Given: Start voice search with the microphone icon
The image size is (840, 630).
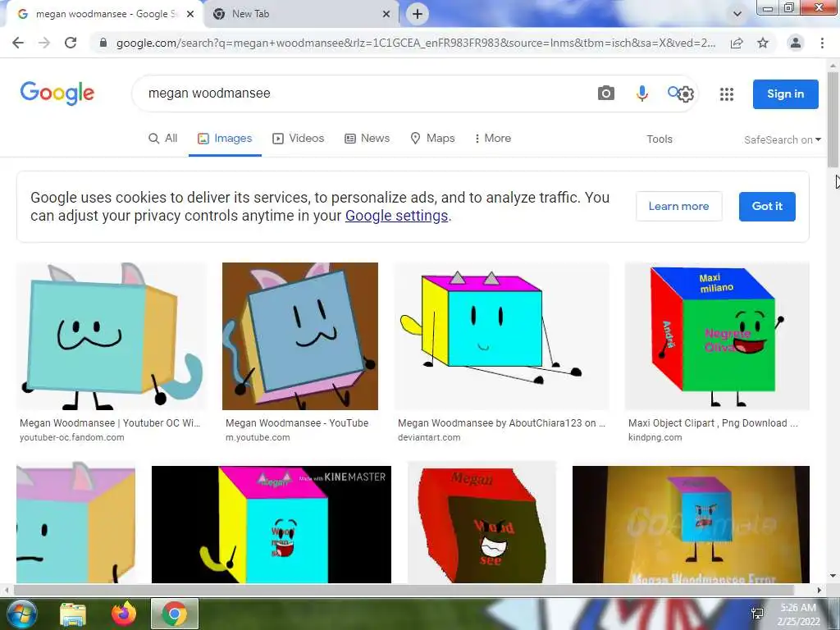Looking at the screenshot, I should 641,94.
